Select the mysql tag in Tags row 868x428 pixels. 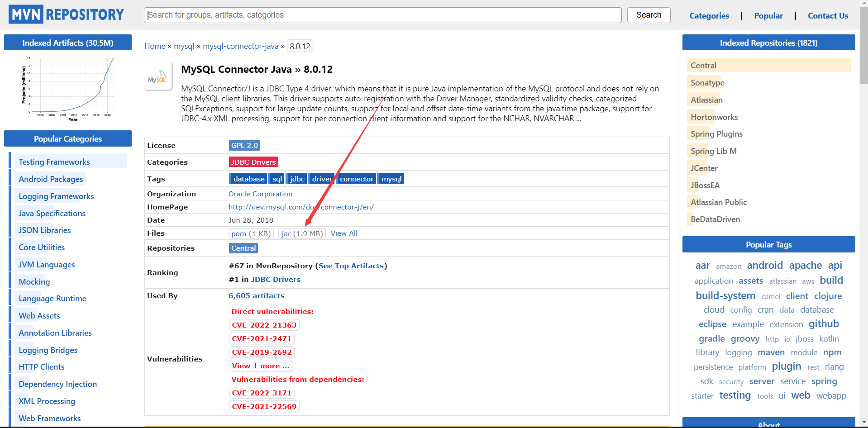391,179
